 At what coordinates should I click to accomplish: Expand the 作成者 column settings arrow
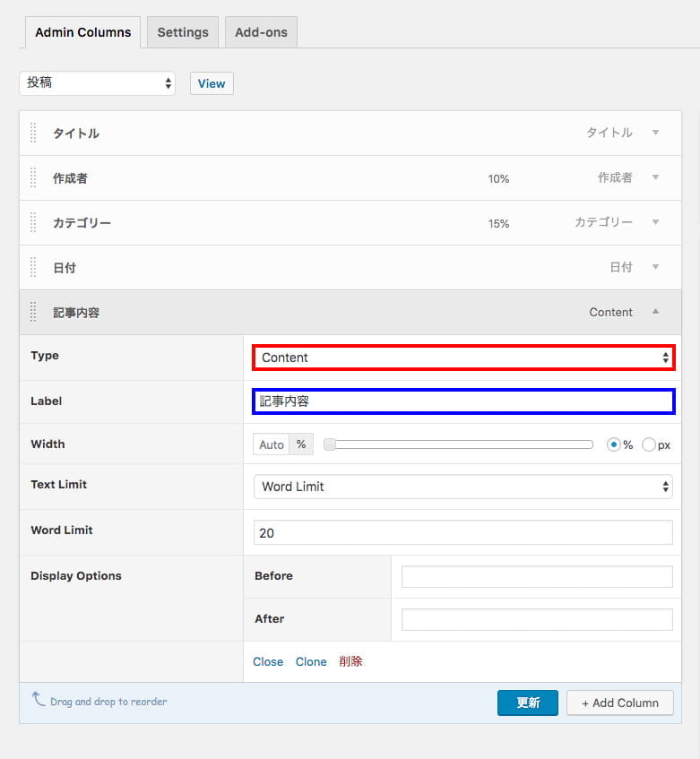coord(655,177)
